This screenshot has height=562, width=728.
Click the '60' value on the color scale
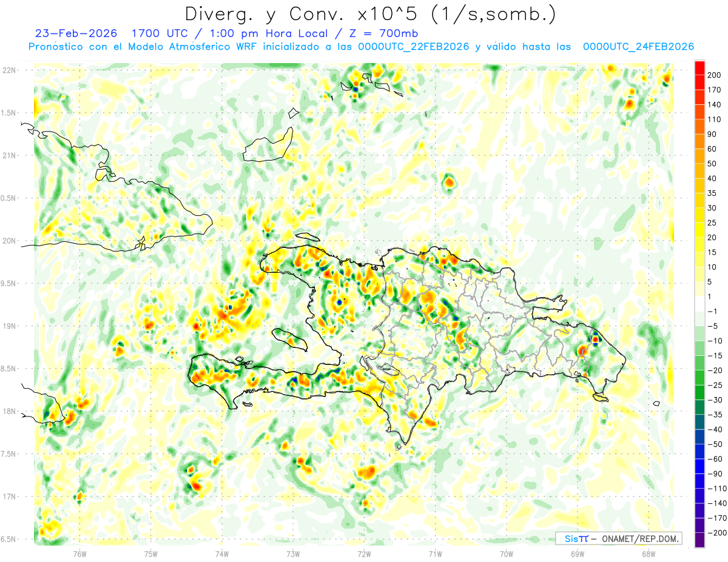pyautogui.click(x=713, y=149)
